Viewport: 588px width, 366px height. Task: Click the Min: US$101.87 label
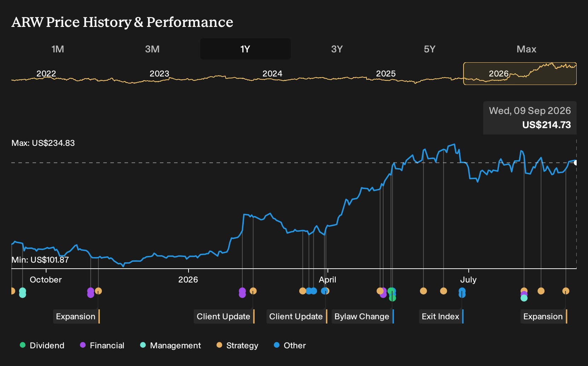40,260
